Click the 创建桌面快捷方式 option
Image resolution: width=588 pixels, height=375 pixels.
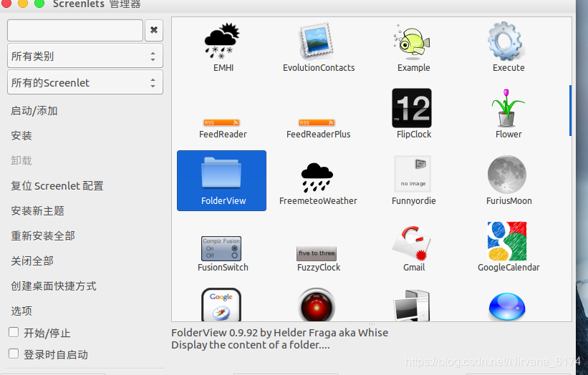(54, 286)
